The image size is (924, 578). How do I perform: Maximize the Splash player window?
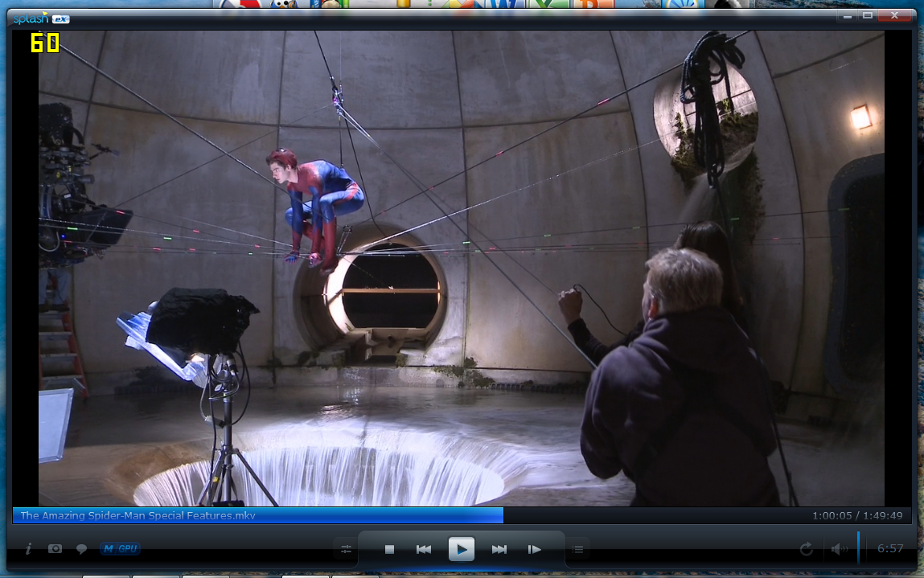[868, 16]
